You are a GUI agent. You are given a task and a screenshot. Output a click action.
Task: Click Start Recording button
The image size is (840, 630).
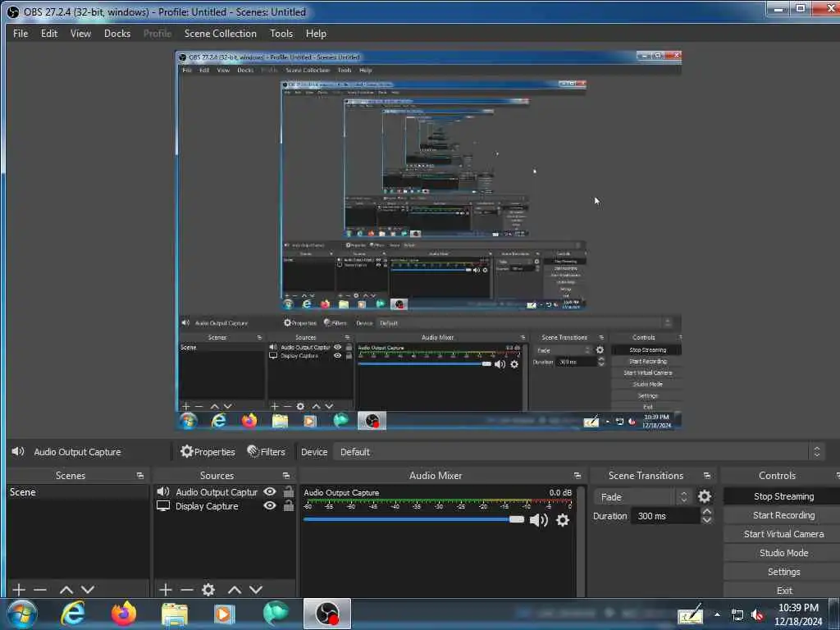coord(783,515)
